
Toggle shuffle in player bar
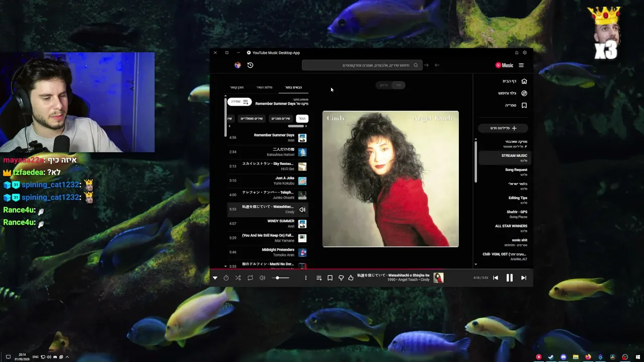tap(238, 278)
